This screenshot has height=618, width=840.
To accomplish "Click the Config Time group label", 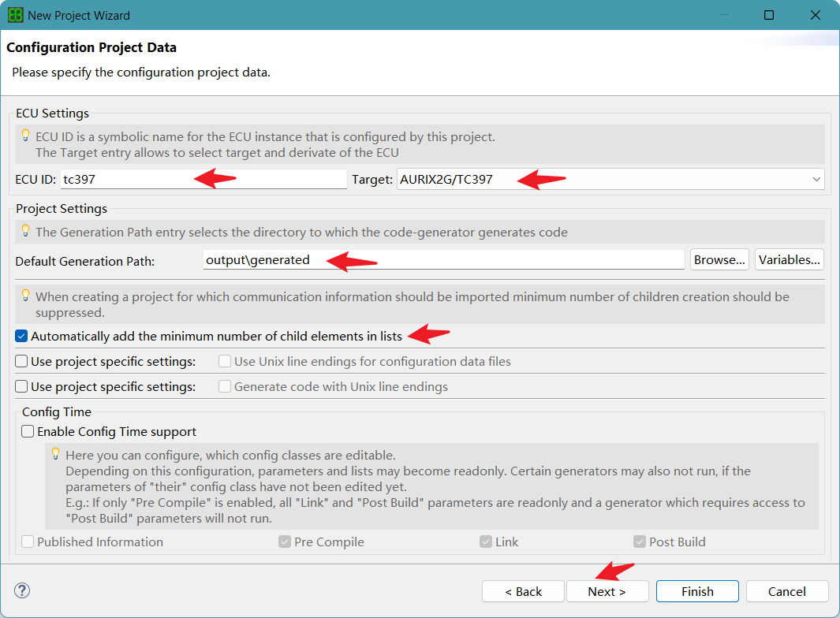I will tap(57, 411).
